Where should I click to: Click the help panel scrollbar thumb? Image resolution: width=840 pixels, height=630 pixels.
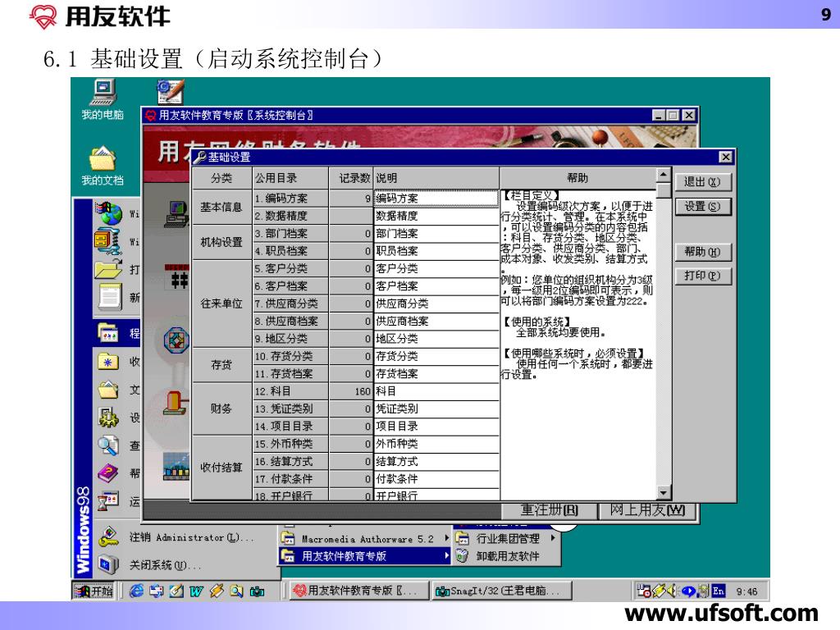663,190
